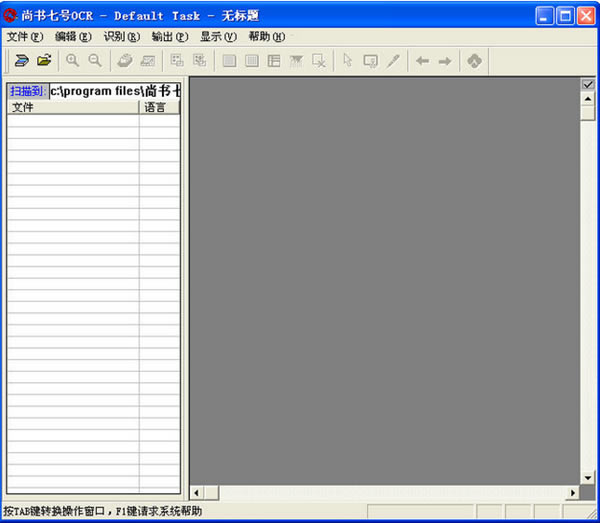
Task: Click the Zoom out magnifier icon
Action: pyautogui.click(x=95, y=60)
